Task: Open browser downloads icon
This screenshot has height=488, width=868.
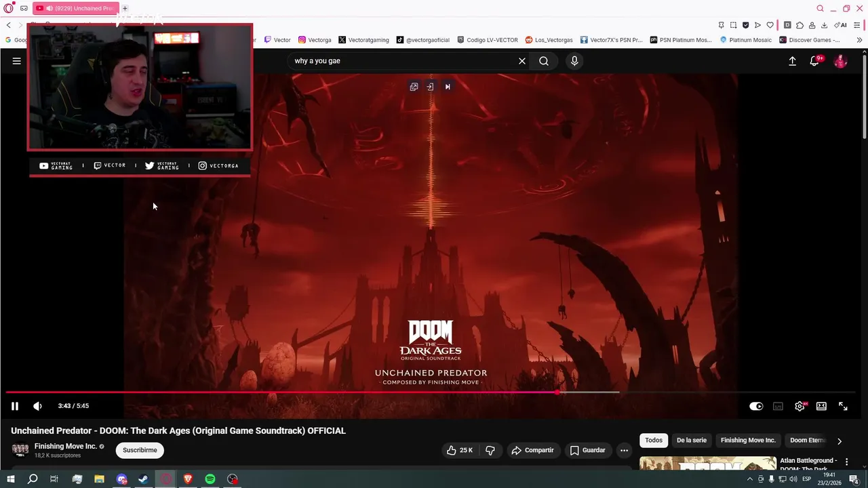Action: coord(824,25)
